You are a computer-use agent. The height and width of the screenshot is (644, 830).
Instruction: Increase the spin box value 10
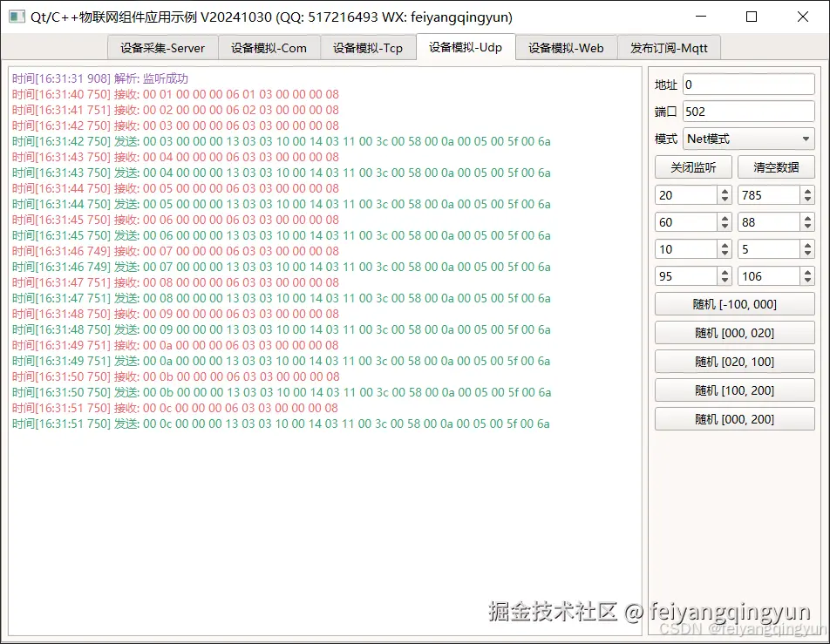(x=725, y=245)
